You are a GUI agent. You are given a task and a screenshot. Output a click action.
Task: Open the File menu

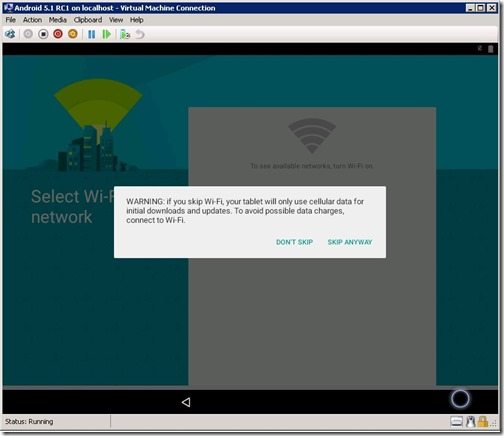tap(11, 20)
